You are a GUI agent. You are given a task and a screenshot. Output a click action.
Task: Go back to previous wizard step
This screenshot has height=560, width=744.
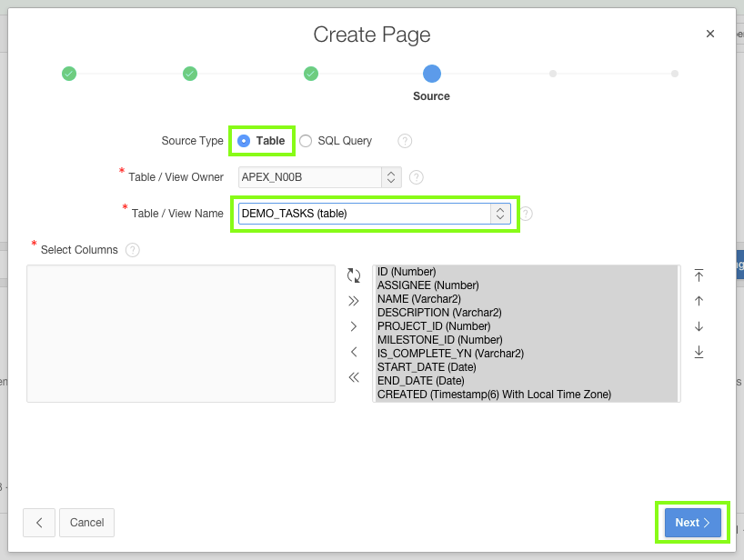[x=39, y=523]
